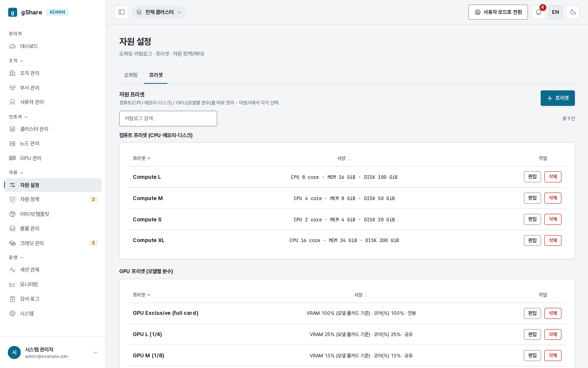Click the + 프리셋 add button

[x=558, y=98]
